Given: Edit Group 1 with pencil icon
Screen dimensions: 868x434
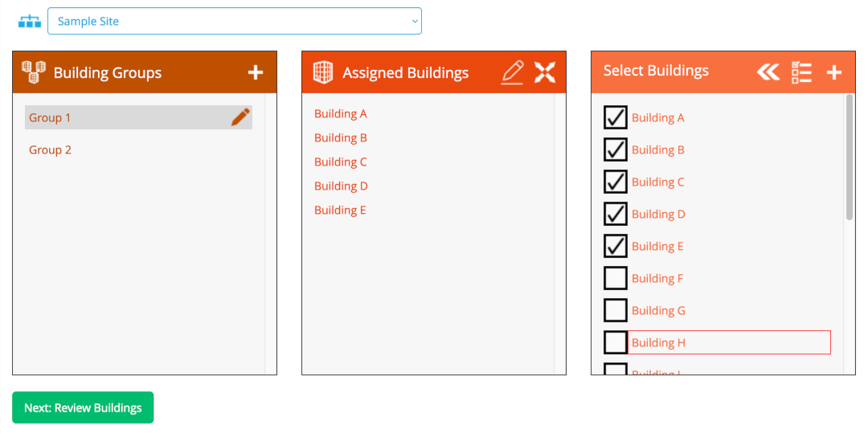Looking at the screenshot, I should [x=240, y=117].
